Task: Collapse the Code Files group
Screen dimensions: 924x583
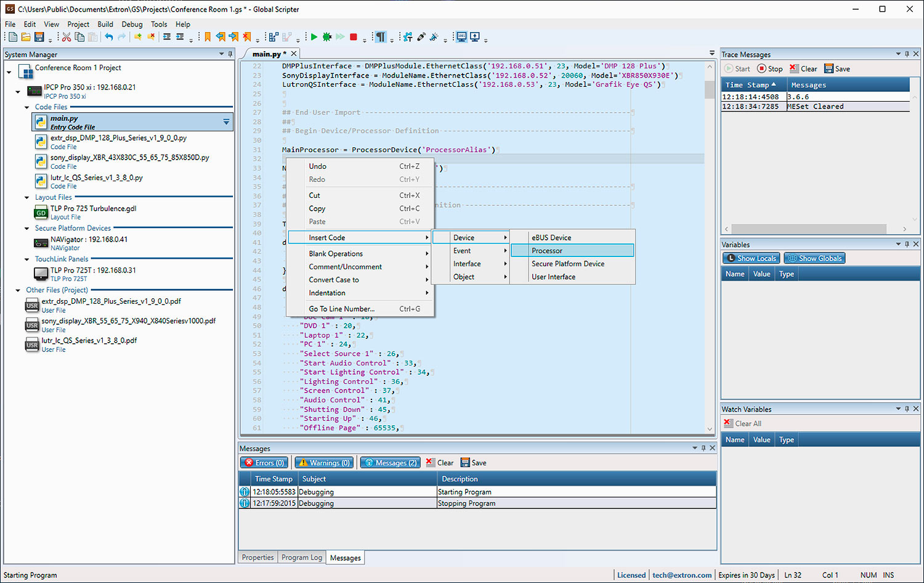Action: pyautogui.click(x=26, y=107)
